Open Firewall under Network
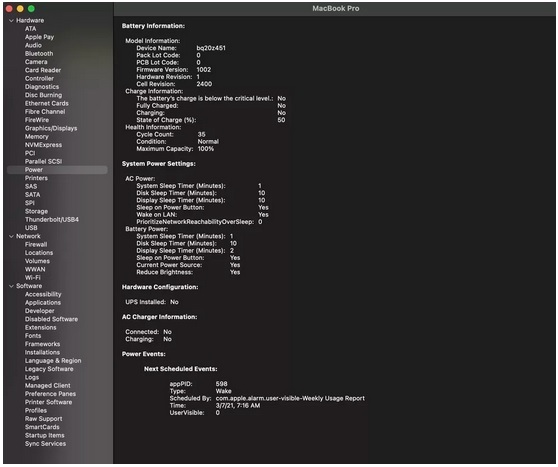The image size is (558, 467). pos(36,245)
